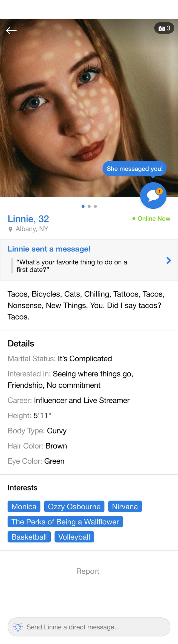Open Linnie's profile photo
The height and width of the screenshot is (644, 178).
click(x=89, y=108)
